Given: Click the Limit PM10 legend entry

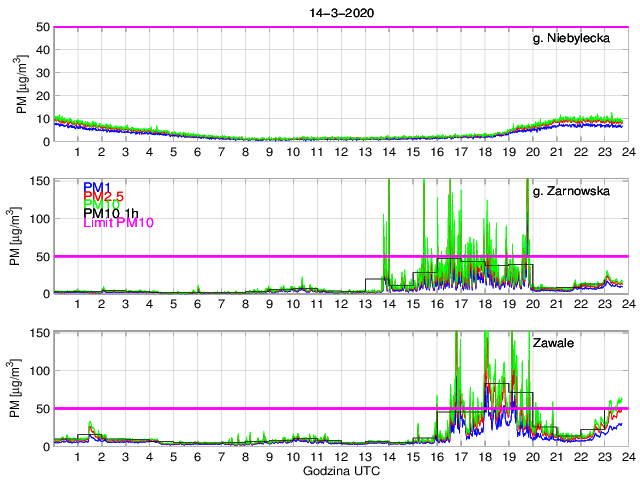Looking at the screenshot, I should point(118,225).
